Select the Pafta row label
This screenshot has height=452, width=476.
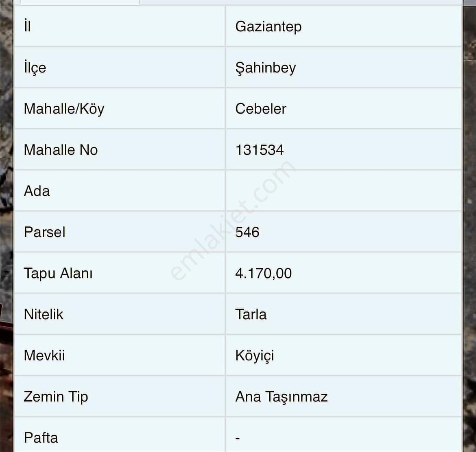pos(41,438)
